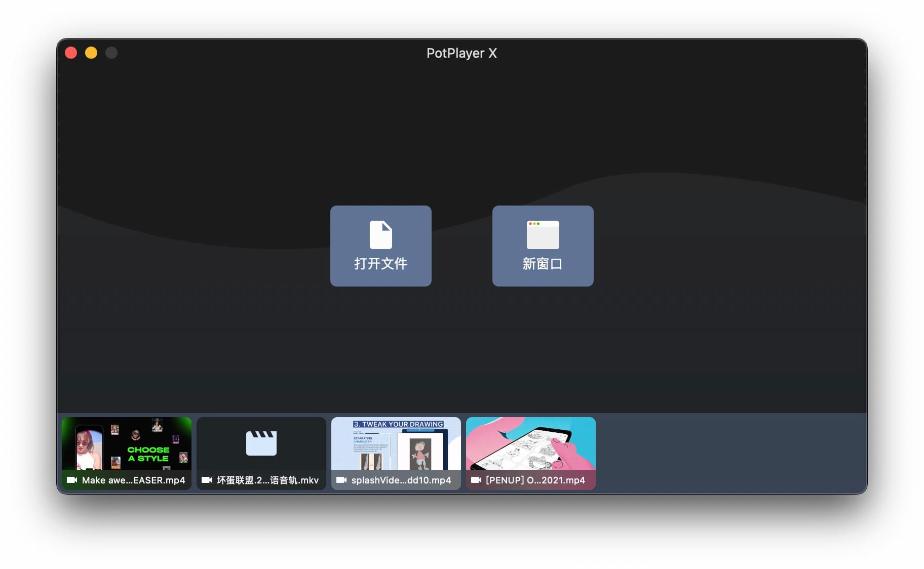Click camera icon beside splashVide...dd10.mp4
The image size is (924, 569).
coord(341,480)
